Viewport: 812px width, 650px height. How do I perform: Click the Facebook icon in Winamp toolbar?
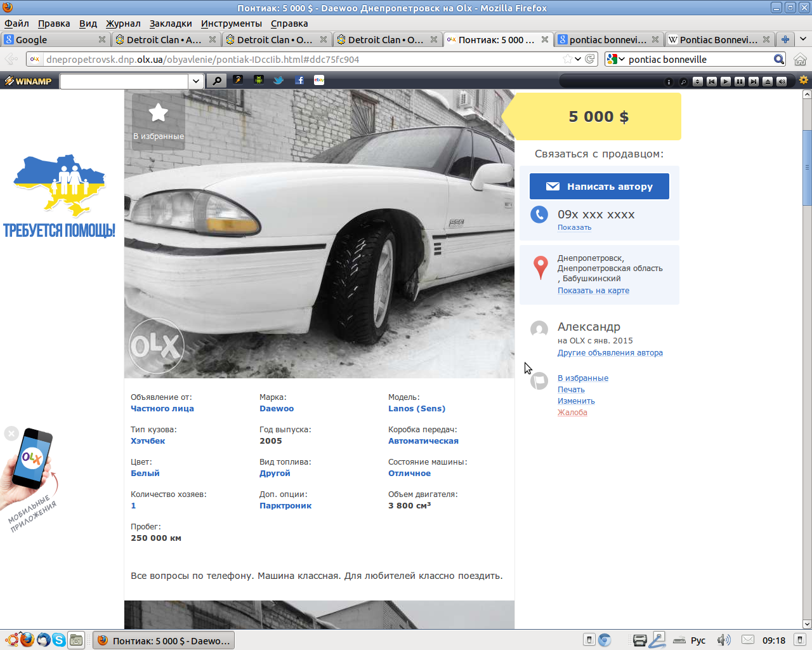pyautogui.click(x=299, y=81)
